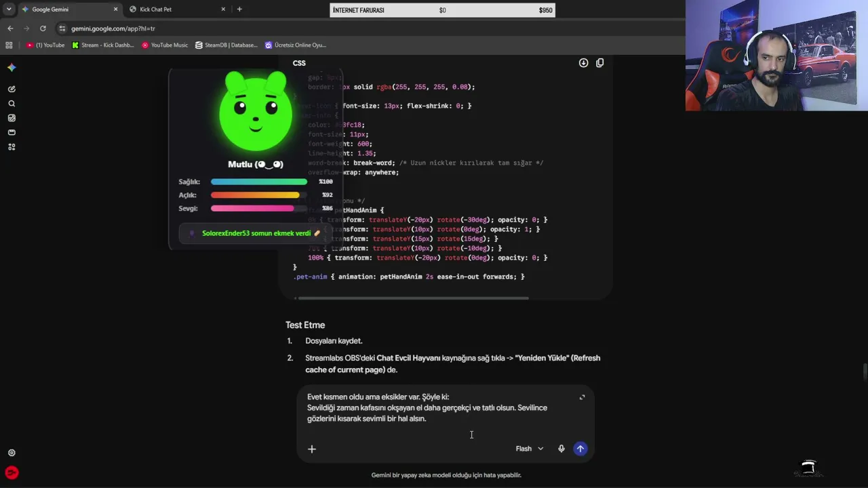Close the Kick Chat Pet tab
Viewport: 868px width, 488px height.
pos(223,9)
